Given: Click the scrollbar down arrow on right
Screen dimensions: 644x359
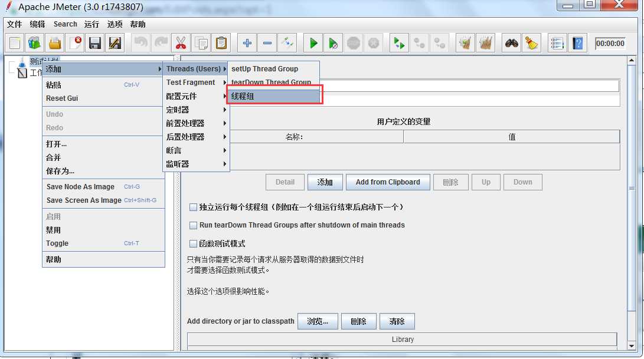Looking at the screenshot, I should point(632,346).
